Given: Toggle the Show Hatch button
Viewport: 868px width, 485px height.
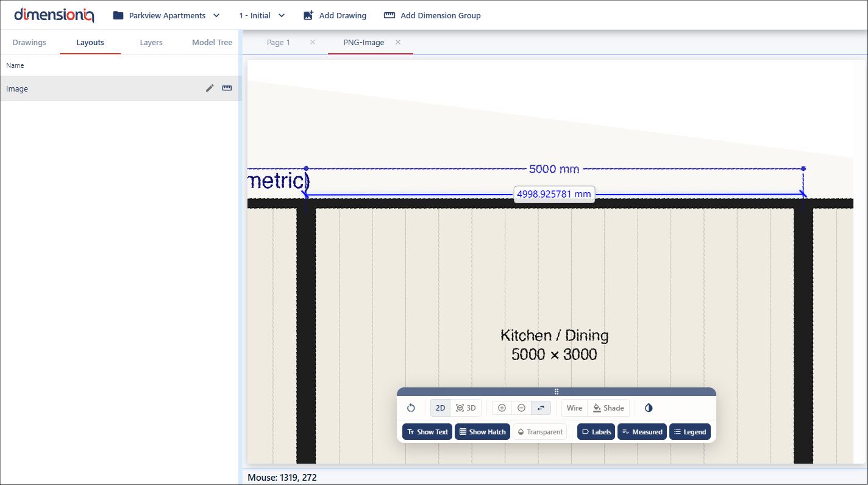Looking at the screenshot, I should [482, 432].
